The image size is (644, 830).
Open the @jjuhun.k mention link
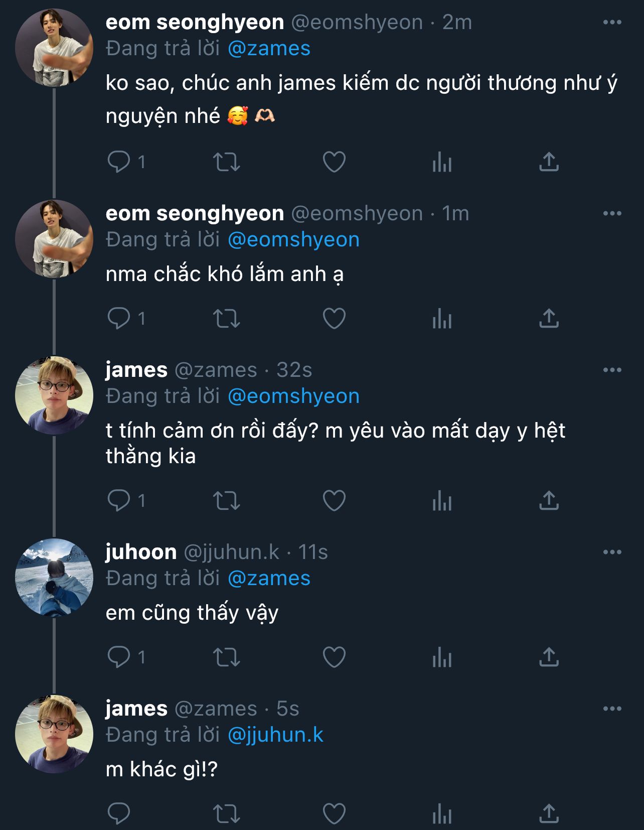pyautogui.click(x=275, y=735)
